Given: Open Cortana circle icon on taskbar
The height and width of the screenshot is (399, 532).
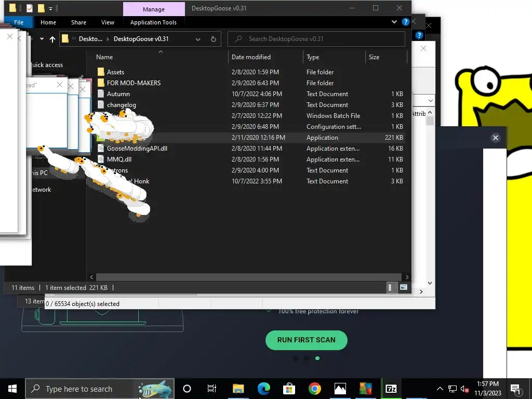Looking at the screenshot, I should [x=187, y=389].
